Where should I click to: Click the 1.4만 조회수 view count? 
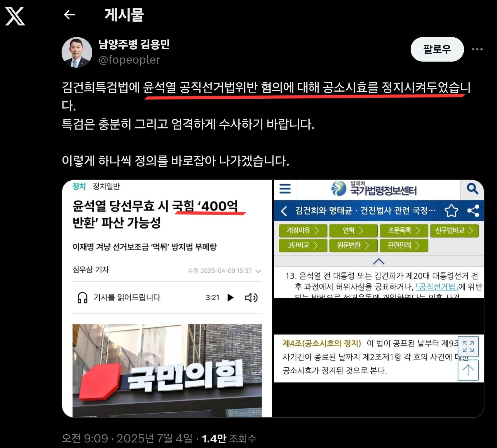229,438
